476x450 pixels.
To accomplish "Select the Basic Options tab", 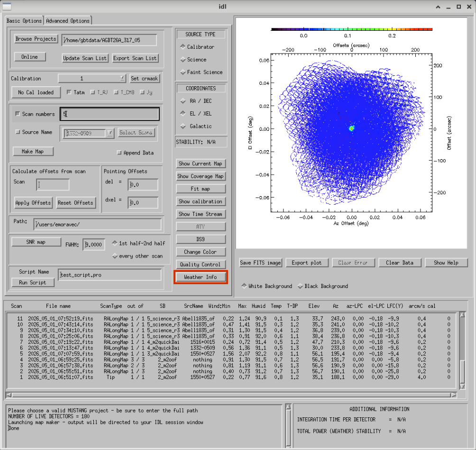I will (24, 21).
